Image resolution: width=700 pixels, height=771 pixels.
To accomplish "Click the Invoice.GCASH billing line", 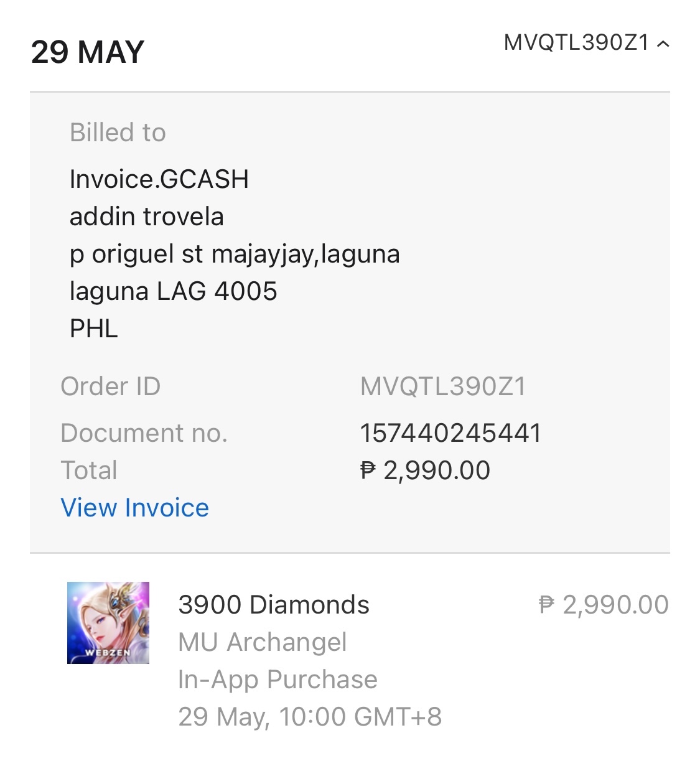I will (159, 179).
